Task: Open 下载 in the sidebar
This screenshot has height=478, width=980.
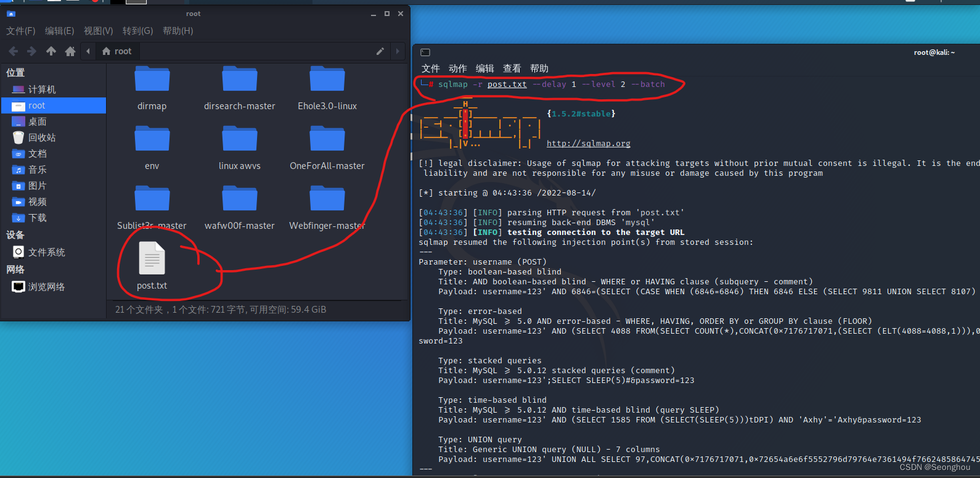Action: click(54, 218)
